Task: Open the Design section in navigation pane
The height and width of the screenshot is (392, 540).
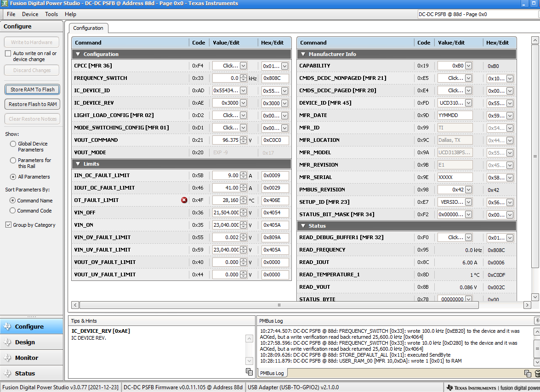Action: 32,342
